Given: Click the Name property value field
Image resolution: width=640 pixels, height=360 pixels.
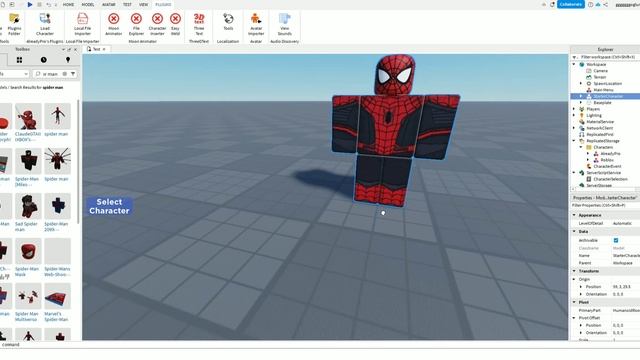Looking at the screenshot, I should 626,256.
